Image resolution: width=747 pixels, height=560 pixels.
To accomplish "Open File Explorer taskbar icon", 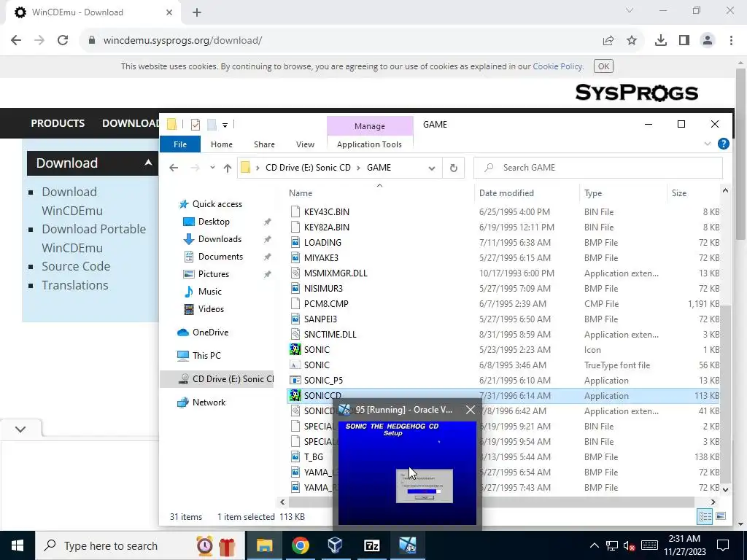I will [x=264, y=545].
